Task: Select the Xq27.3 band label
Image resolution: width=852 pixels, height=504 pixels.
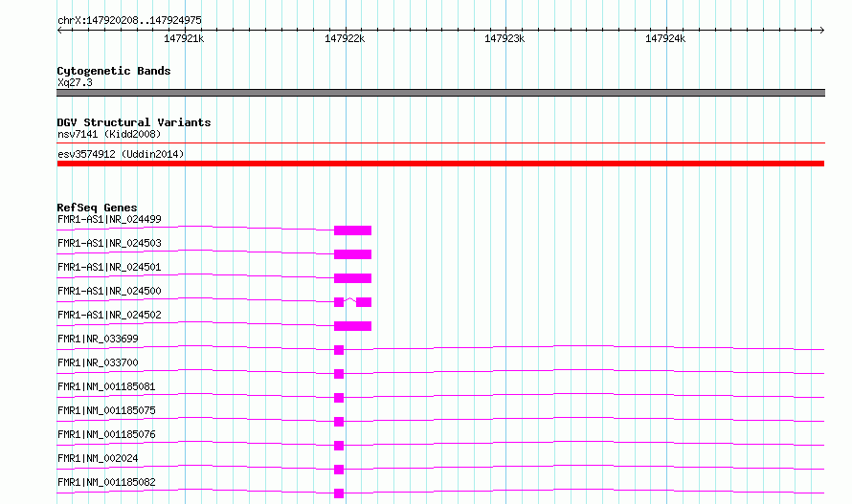Action: pyautogui.click(x=75, y=82)
